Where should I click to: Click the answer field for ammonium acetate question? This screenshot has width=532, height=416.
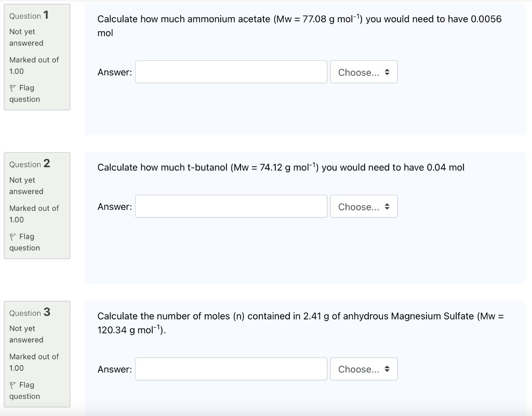pos(231,72)
